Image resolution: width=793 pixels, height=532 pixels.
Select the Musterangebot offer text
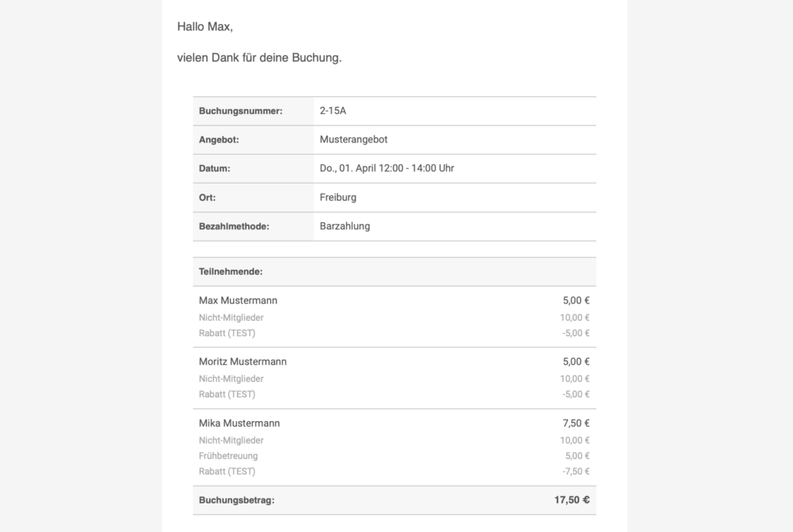pyautogui.click(x=353, y=139)
